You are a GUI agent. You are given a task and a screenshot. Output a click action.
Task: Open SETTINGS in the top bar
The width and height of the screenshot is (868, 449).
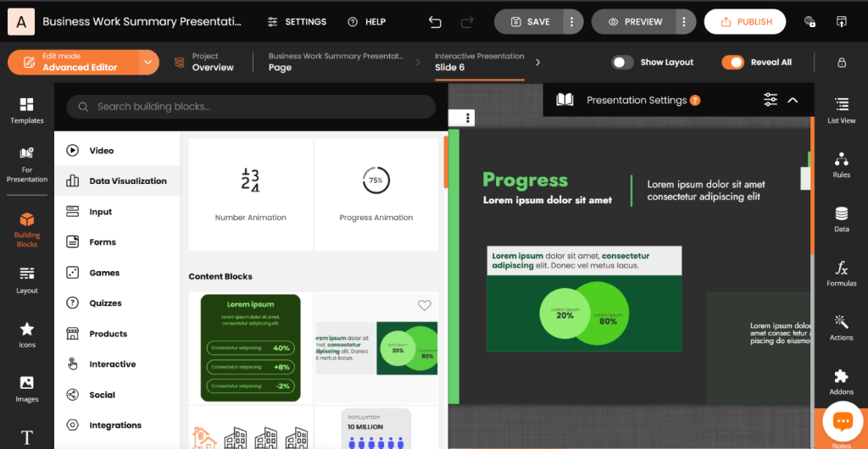coord(297,22)
